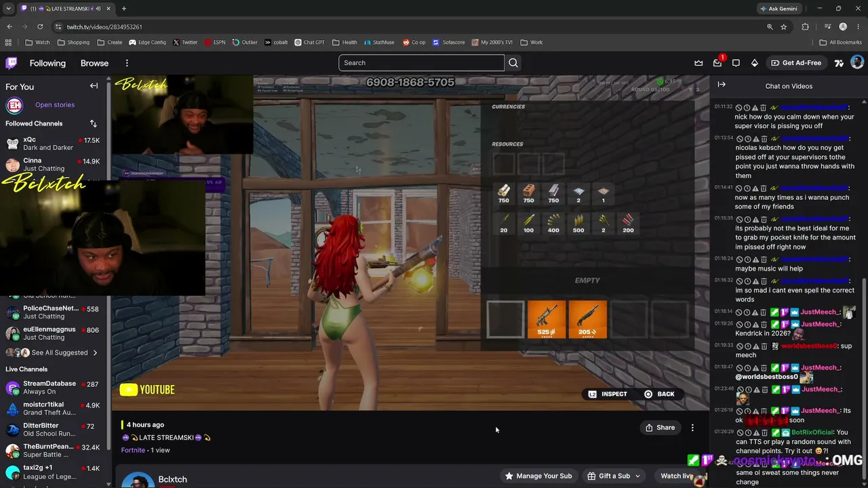Open the Shopping bookmarks folder

pyautogui.click(x=73, y=42)
